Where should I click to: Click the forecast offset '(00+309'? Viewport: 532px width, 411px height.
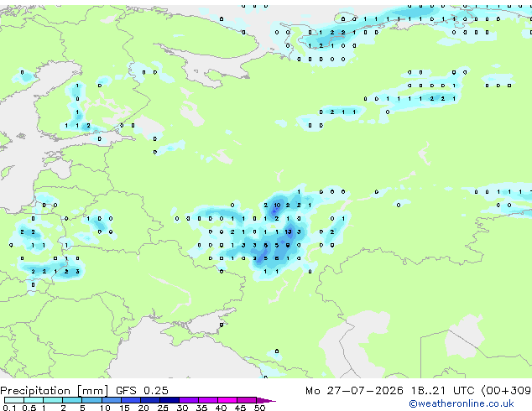coord(507,391)
